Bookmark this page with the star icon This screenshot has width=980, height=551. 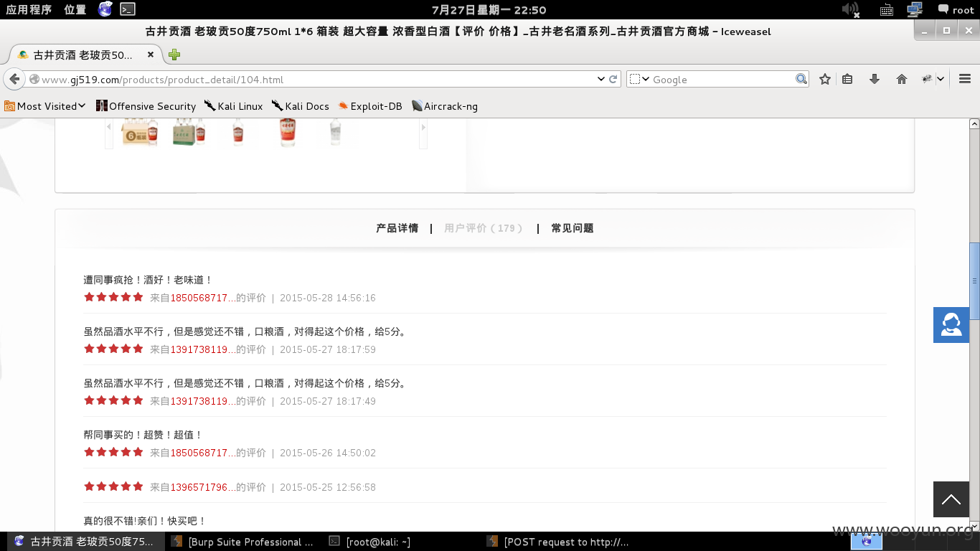pyautogui.click(x=825, y=80)
